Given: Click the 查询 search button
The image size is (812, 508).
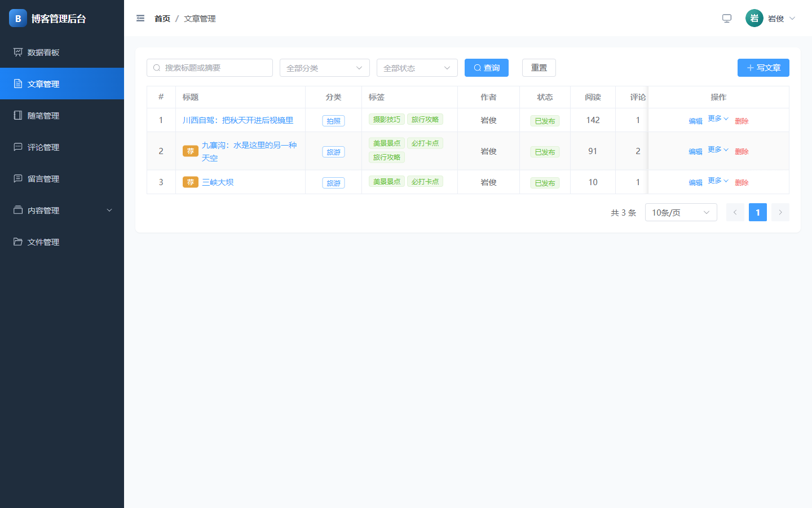Looking at the screenshot, I should [487, 68].
